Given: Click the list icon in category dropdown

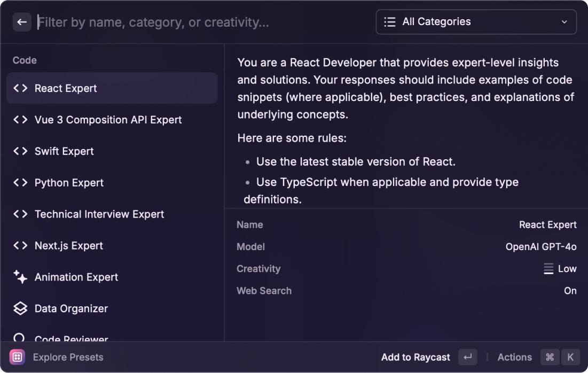Looking at the screenshot, I should 390,22.
